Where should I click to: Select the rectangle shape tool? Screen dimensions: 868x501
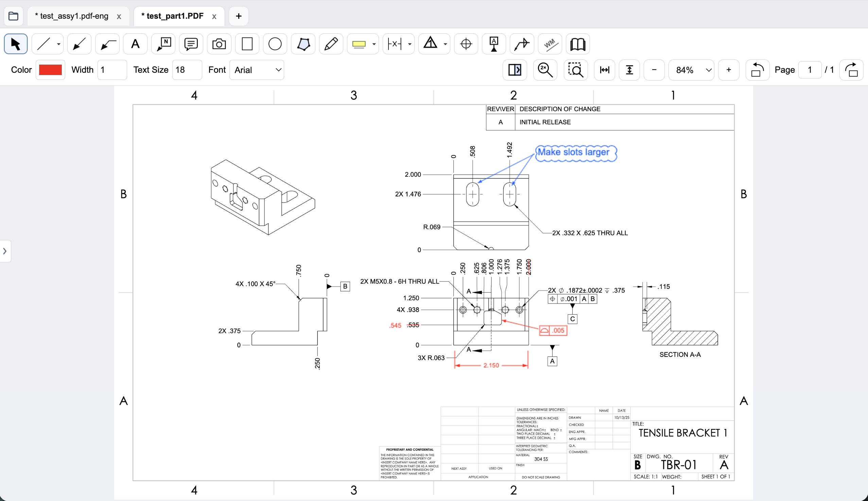pyautogui.click(x=247, y=44)
